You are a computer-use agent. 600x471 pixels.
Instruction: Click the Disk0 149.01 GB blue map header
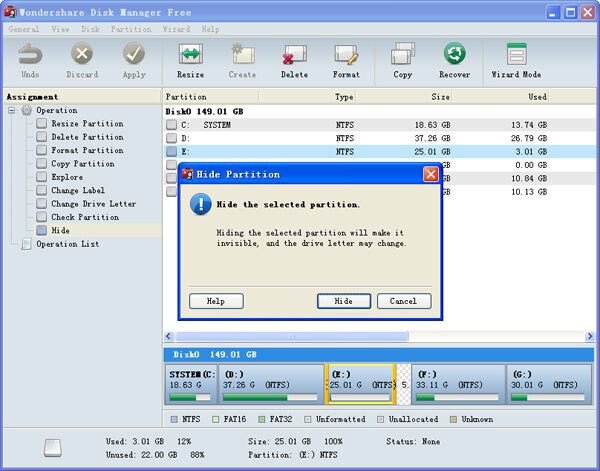coord(379,355)
